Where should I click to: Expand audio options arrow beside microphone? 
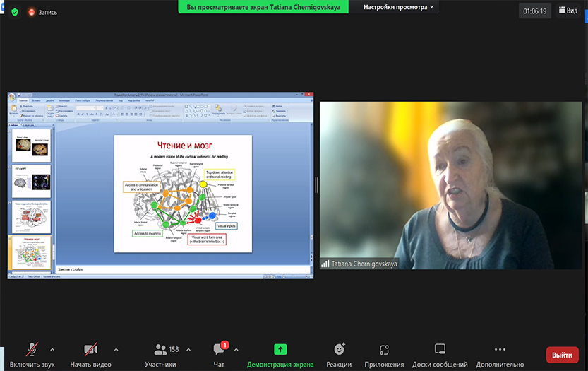click(52, 349)
